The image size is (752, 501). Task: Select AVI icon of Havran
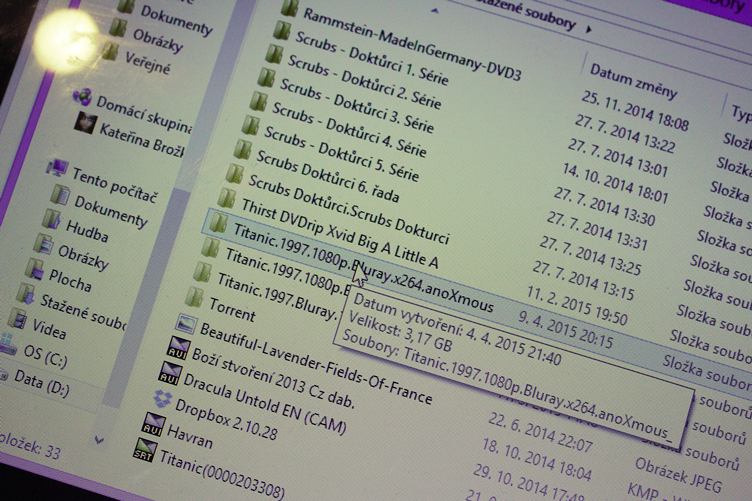(x=153, y=424)
